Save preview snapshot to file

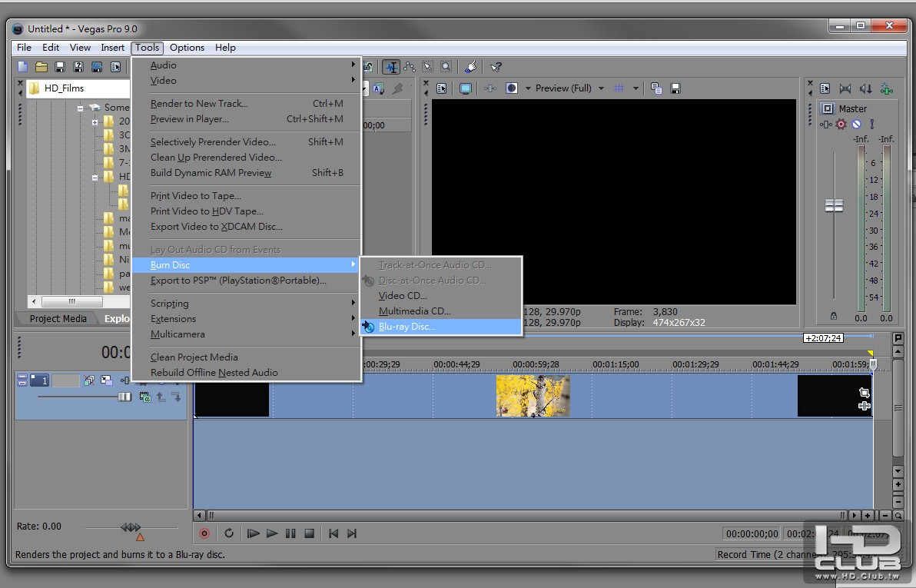675,88
